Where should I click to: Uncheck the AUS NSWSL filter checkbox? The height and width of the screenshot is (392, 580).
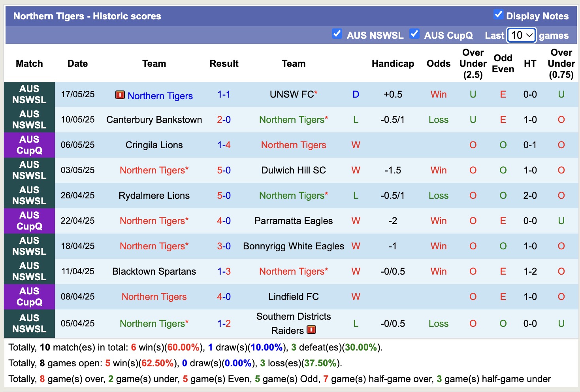(337, 34)
